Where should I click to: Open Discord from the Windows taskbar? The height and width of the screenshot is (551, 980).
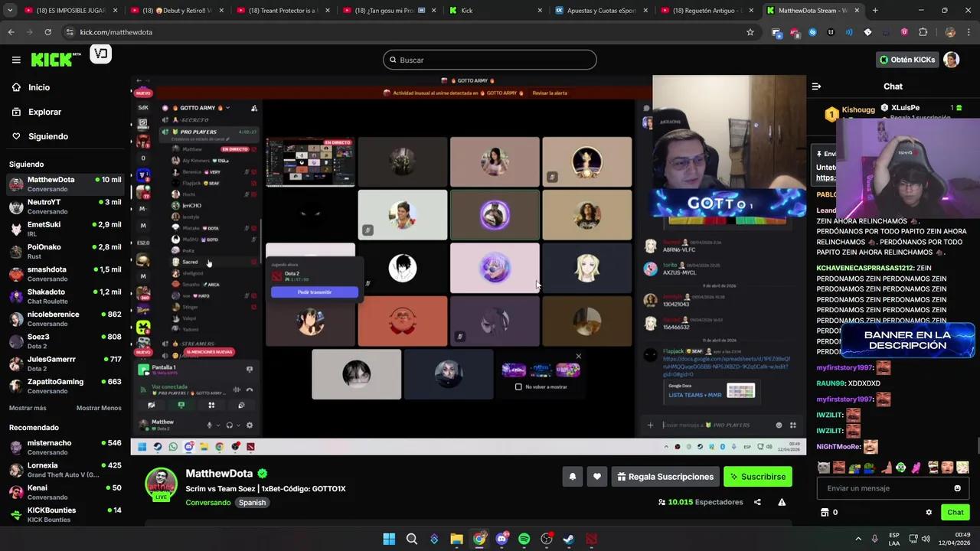point(501,539)
